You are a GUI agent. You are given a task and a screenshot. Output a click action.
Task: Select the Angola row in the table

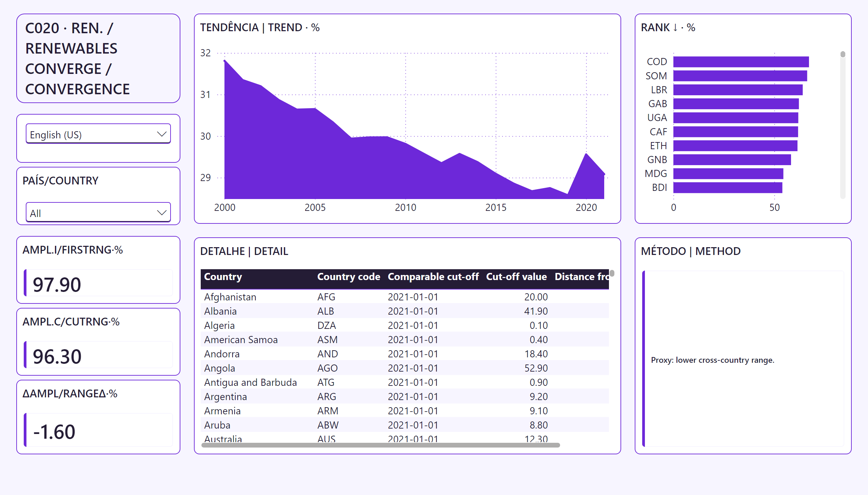405,368
